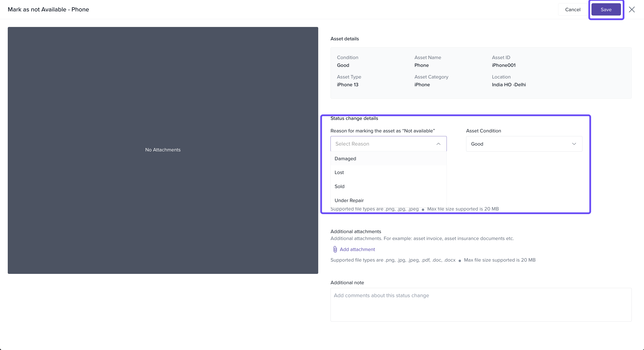Click the paperclip attachment icon
Viewport: 644px width, 350px height.
tap(335, 249)
